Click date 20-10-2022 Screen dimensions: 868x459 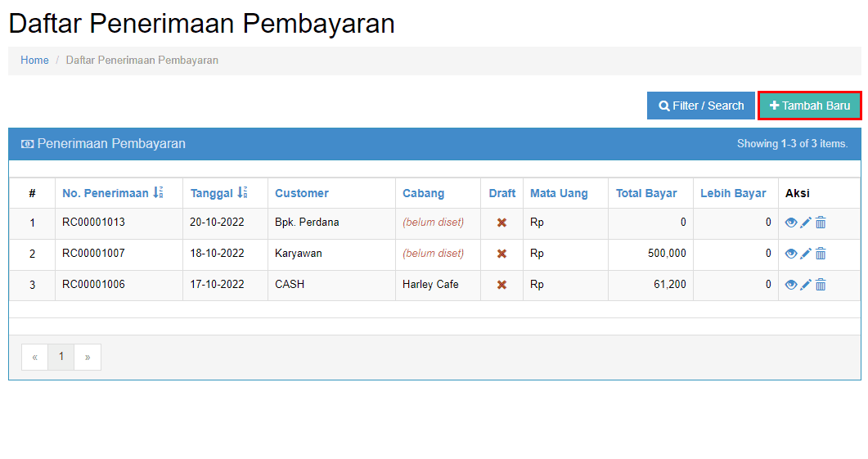[x=217, y=222]
